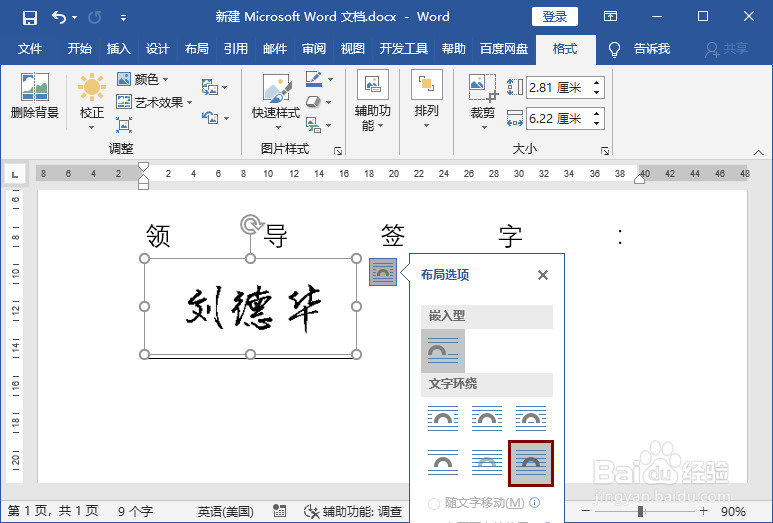Choose the Square text wrapping option
The width and height of the screenshot is (773, 523).
[x=443, y=418]
